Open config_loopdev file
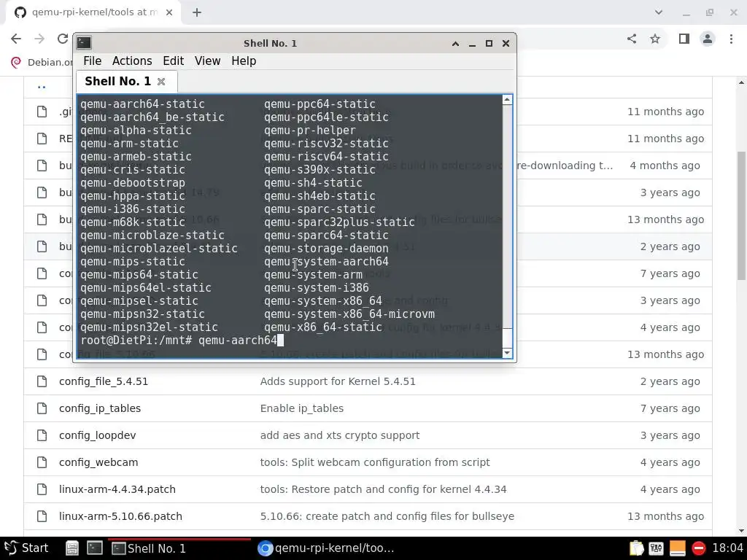Screen dimensions: 747x560 tap(98, 435)
